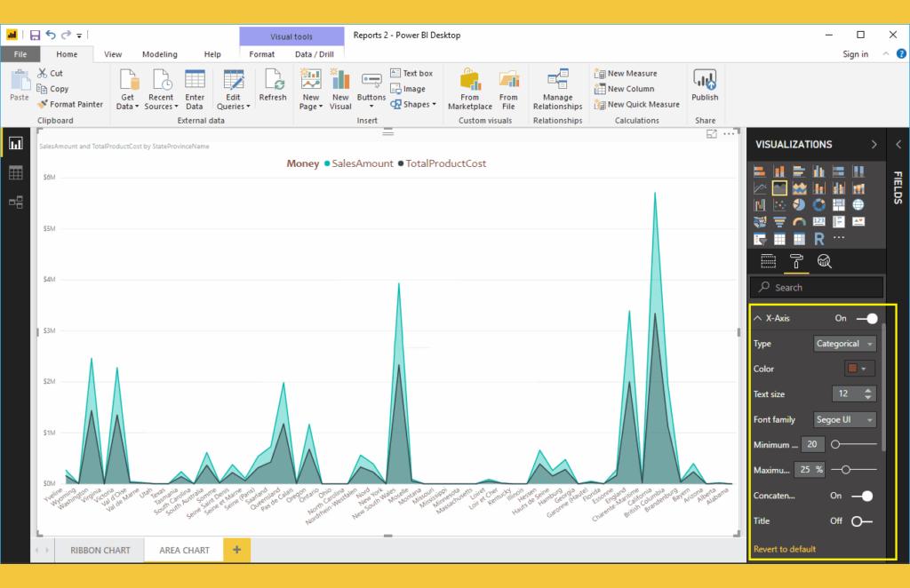Choose the funnel chart visualization
The height and width of the screenshot is (588, 910).
coord(778,222)
